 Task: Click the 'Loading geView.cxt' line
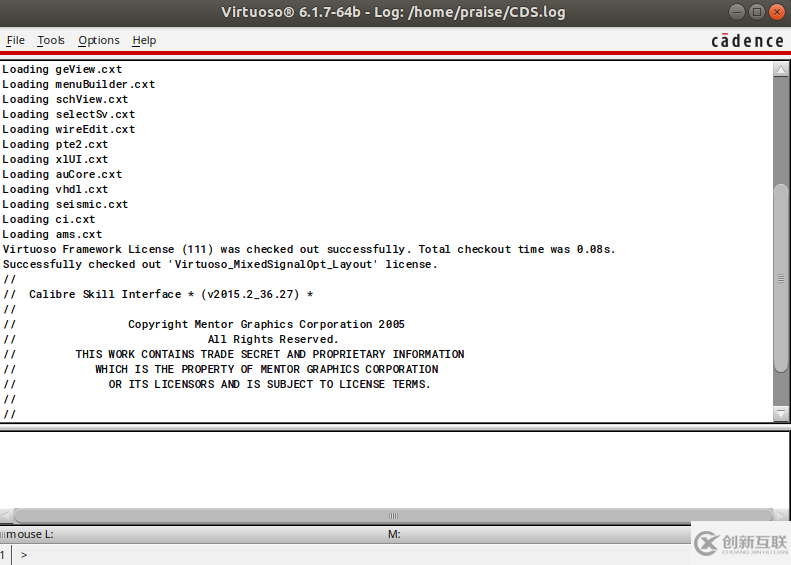tap(62, 70)
